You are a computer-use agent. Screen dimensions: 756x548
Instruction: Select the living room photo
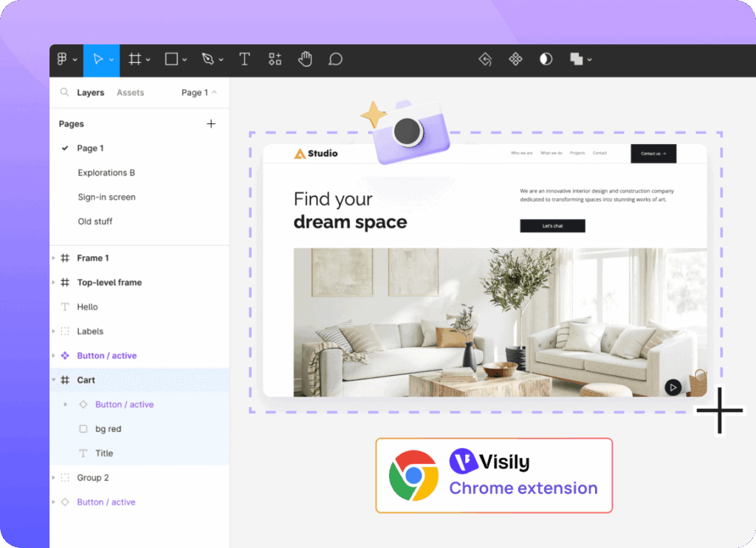pyautogui.click(x=500, y=322)
